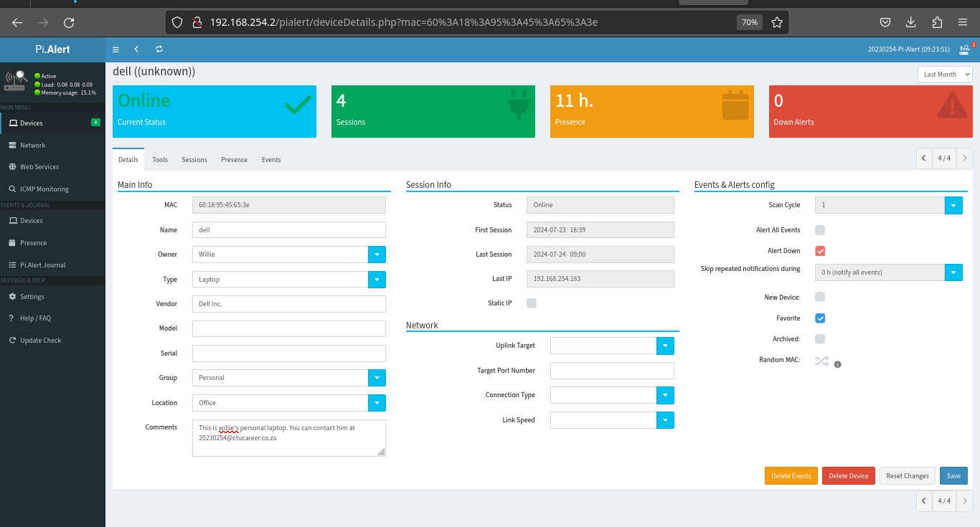Toggle the Favorite checkbox

(x=820, y=318)
